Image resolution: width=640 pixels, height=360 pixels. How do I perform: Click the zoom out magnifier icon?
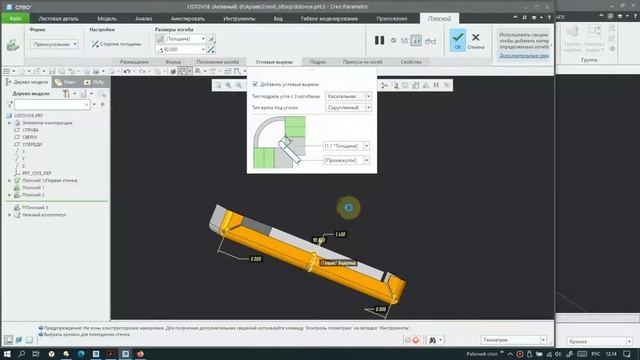239,85
